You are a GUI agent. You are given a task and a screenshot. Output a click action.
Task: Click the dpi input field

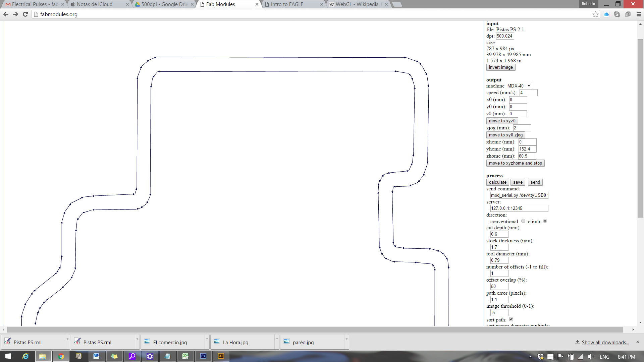[505, 36]
